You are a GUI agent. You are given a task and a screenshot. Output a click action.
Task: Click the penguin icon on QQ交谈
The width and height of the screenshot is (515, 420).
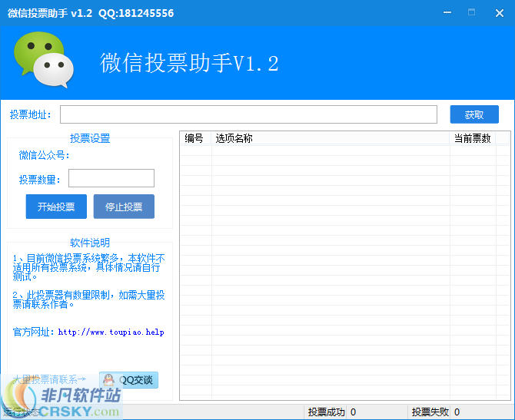click(x=108, y=380)
